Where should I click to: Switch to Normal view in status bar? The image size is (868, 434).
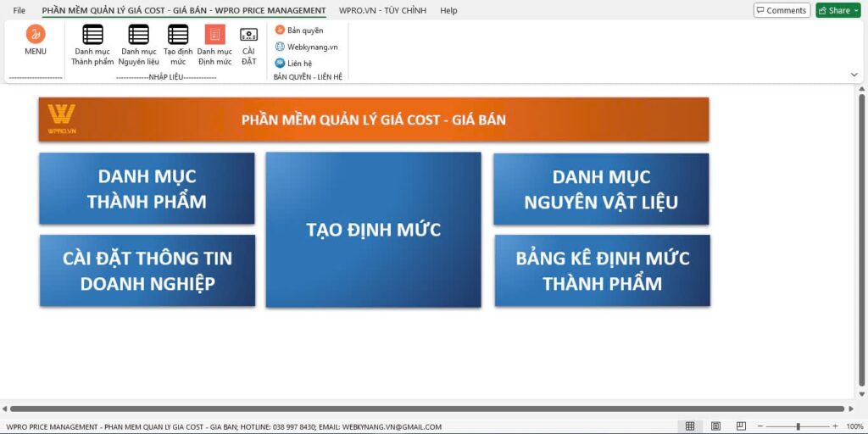tap(690, 426)
